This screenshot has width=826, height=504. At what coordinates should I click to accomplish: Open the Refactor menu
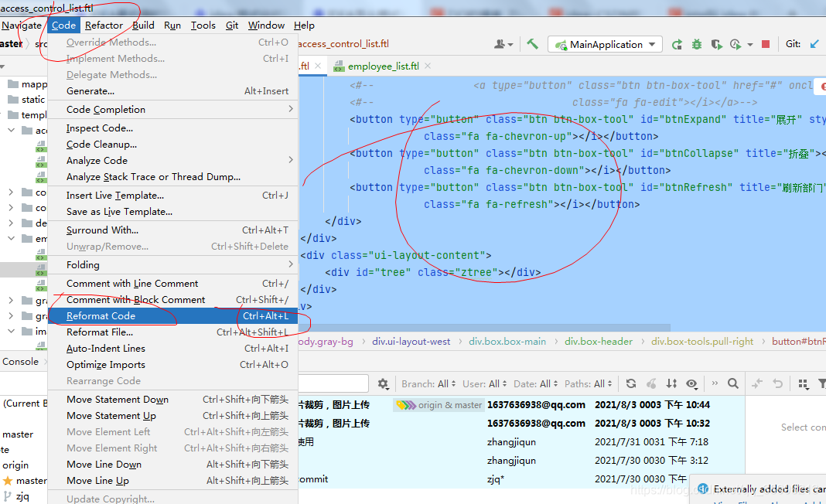(x=104, y=25)
